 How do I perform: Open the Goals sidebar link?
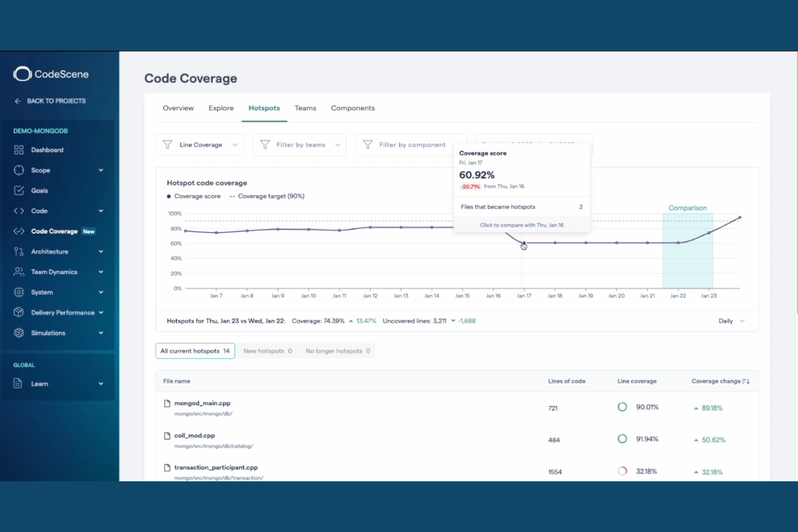coord(39,190)
